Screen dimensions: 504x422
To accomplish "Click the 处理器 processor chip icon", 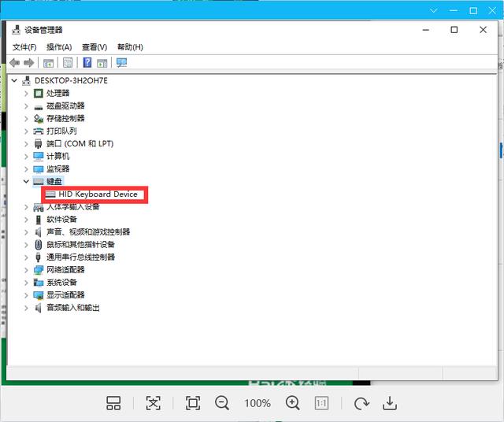I will tap(39, 93).
